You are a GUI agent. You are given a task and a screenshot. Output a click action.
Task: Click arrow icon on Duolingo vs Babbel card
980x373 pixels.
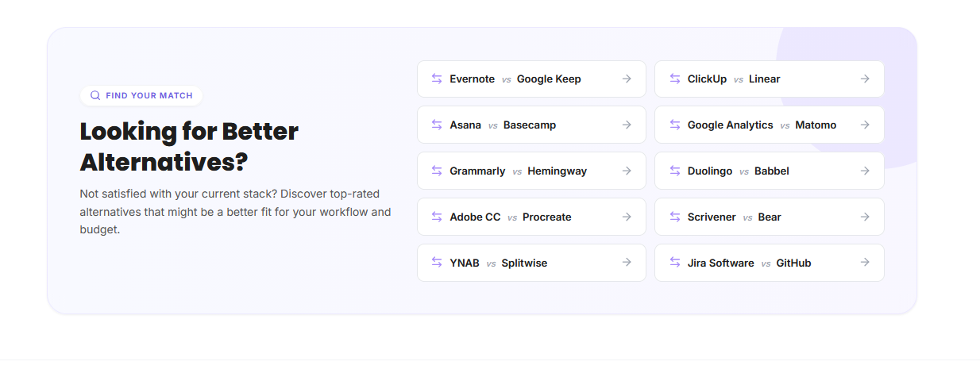click(x=865, y=171)
